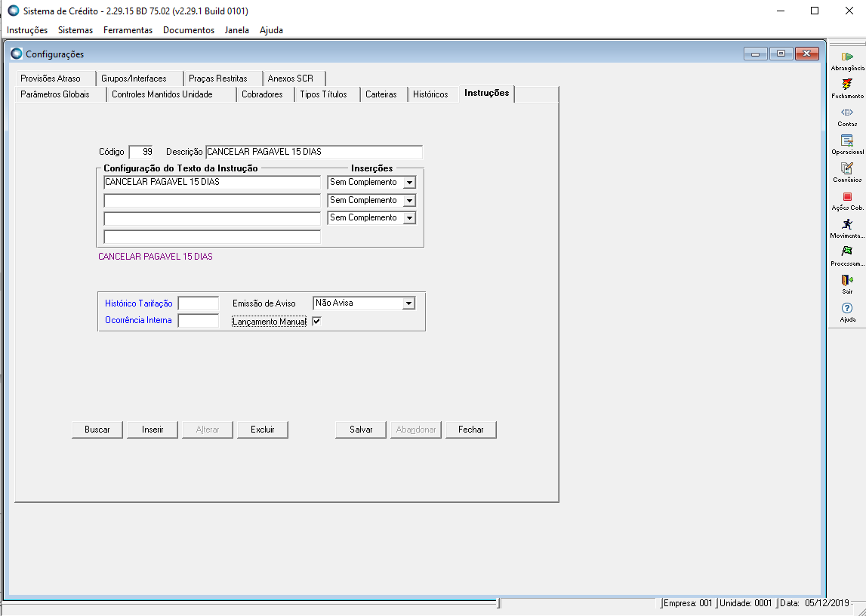Open the Emissão de Aviso dropdown
Screen dimensions: 866x616
pos(408,303)
